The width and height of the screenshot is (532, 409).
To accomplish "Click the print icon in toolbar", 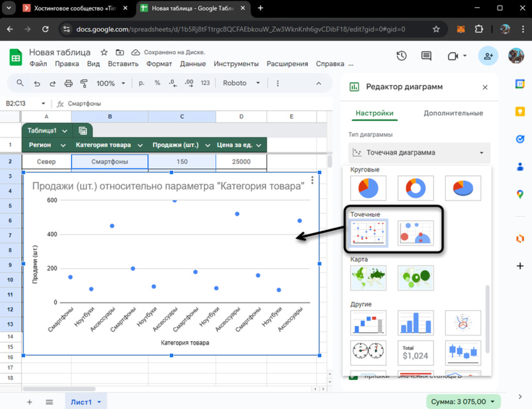I will [x=68, y=83].
